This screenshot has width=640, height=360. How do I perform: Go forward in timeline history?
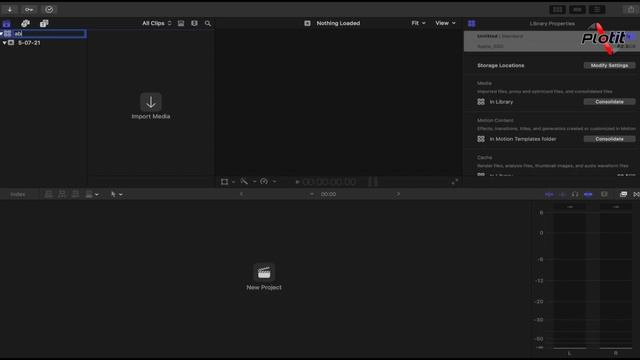point(398,194)
